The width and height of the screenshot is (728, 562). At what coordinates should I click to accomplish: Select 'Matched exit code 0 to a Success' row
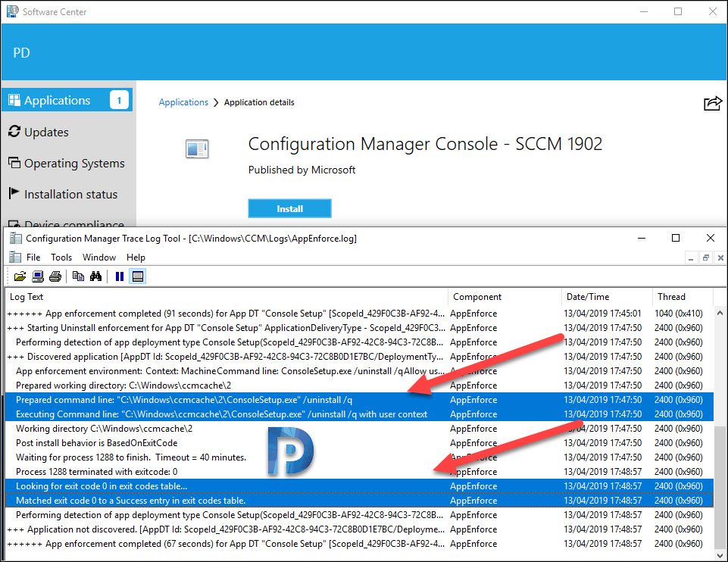[359, 501]
